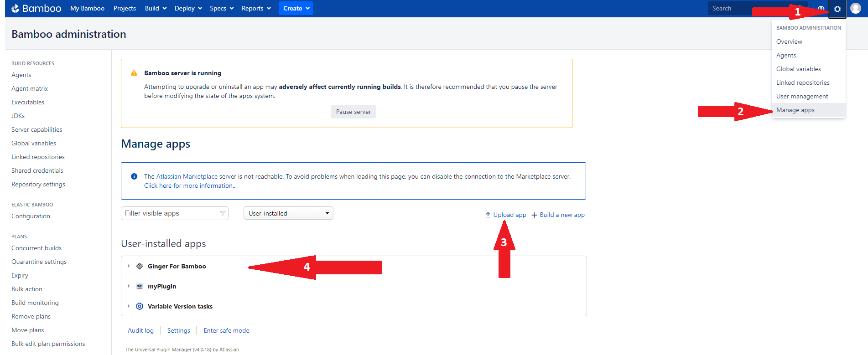Click the myPlugin app icon
The width and height of the screenshot is (868, 355).
pyautogui.click(x=140, y=286)
